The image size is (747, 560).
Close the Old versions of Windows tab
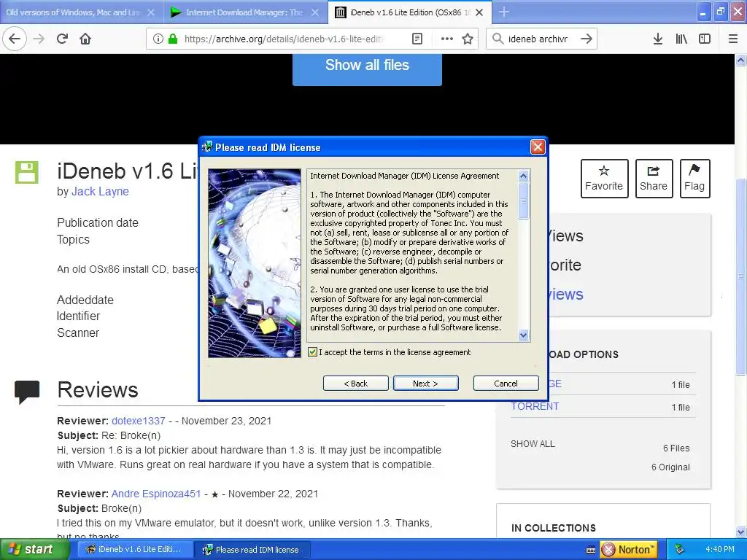point(150,12)
